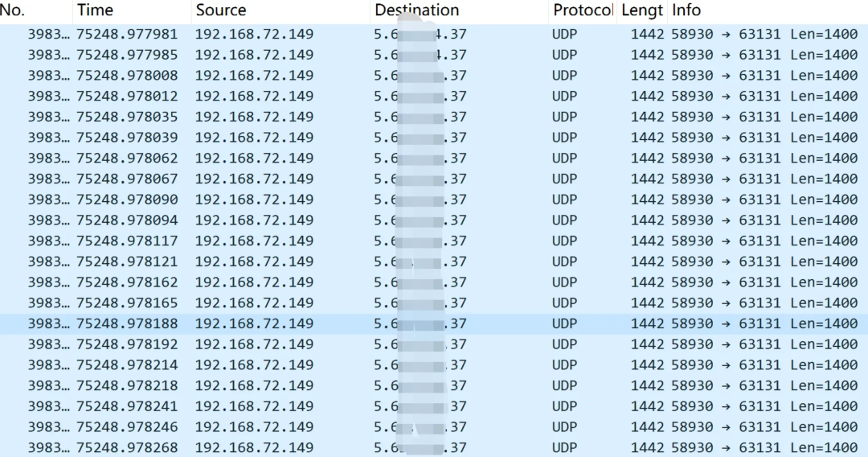The height and width of the screenshot is (457, 868).
Task: Click packet row with time 75248.978117
Action: click(127, 241)
